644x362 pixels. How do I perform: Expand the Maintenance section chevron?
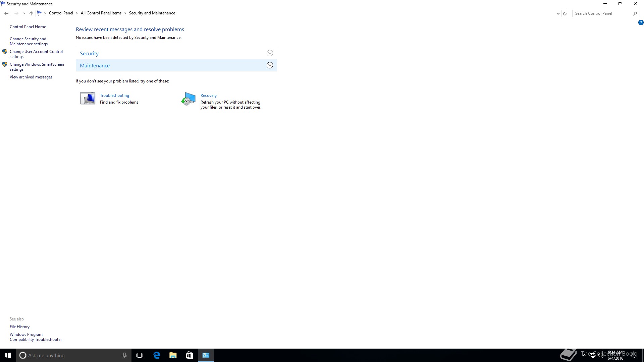(x=270, y=65)
